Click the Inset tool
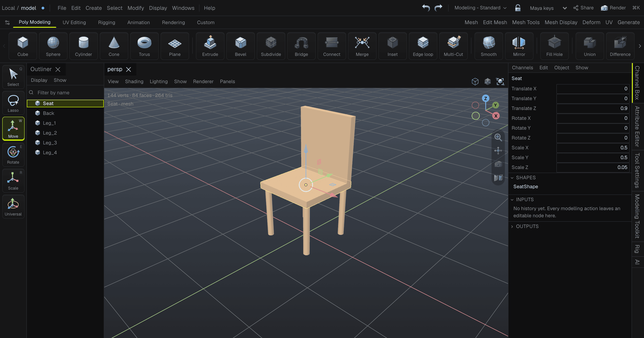The width and height of the screenshot is (644, 338). [393, 46]
